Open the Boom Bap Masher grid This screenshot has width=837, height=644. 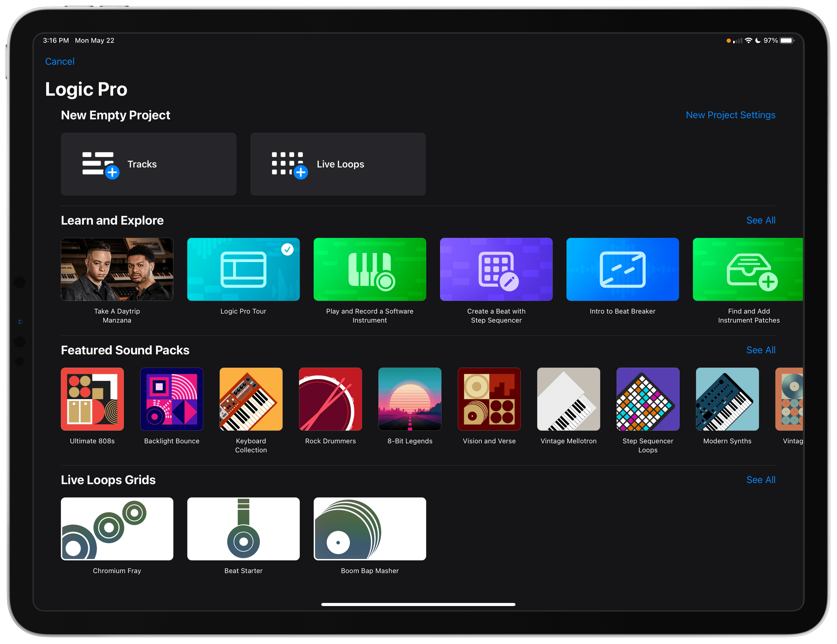370,529
